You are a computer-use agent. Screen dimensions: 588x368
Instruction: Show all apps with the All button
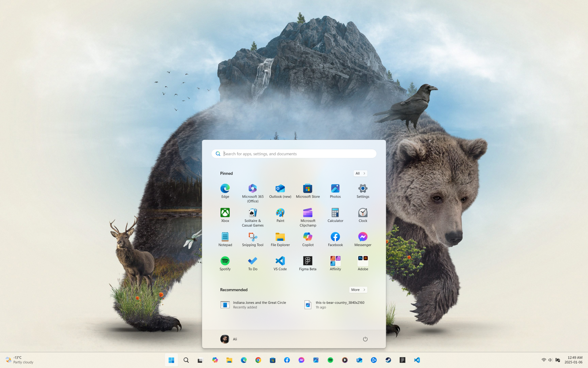tap(360, 173)
